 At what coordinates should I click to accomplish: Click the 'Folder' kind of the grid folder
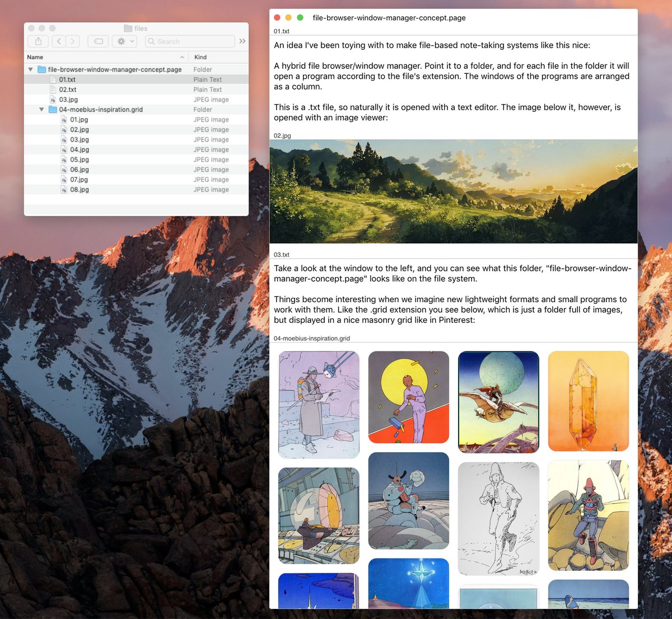click(203, 110)
